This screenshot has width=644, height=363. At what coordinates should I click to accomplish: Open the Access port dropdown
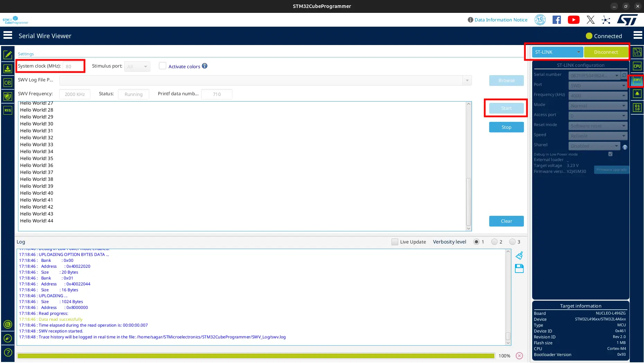(598, 116)
